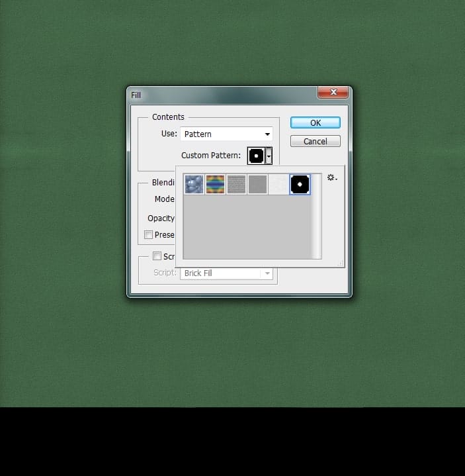465x476 pixels.
Task: Enable the Scripted Patterns checkbox
Action: pos(157,256)
